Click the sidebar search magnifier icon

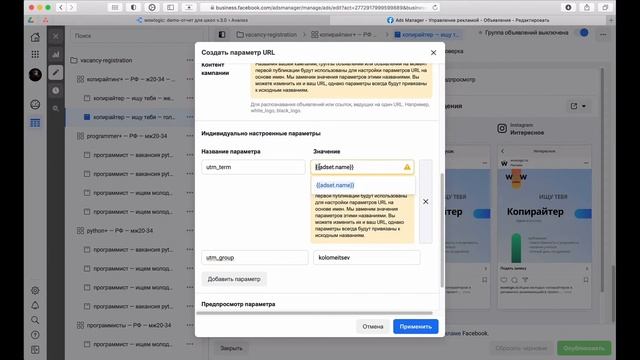[35, 320]
